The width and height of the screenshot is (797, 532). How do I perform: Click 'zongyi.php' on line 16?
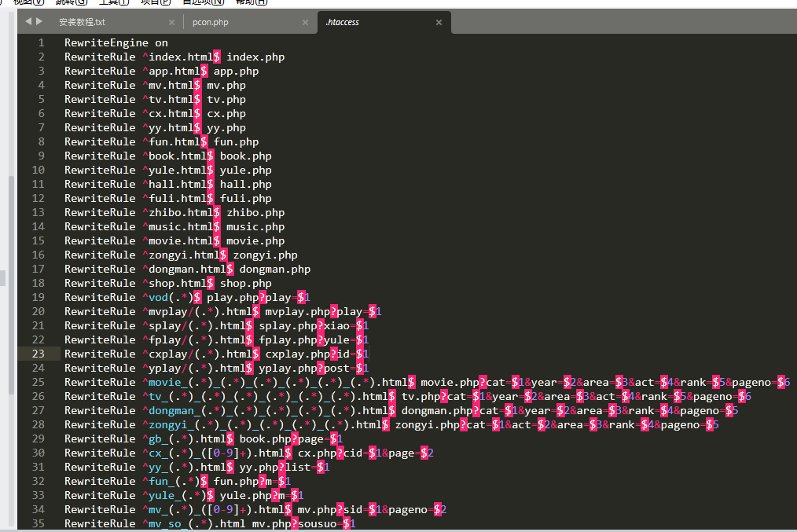[x=266, y=255]
